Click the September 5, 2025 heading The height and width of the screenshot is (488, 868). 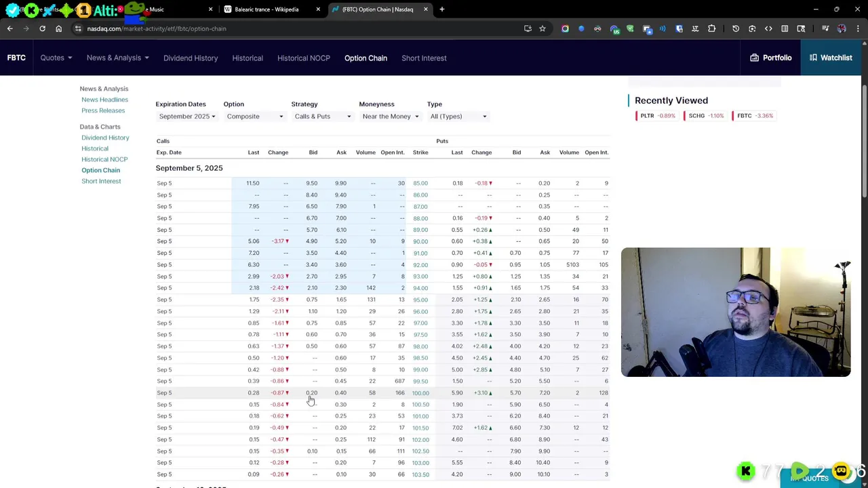click(189, 168)
